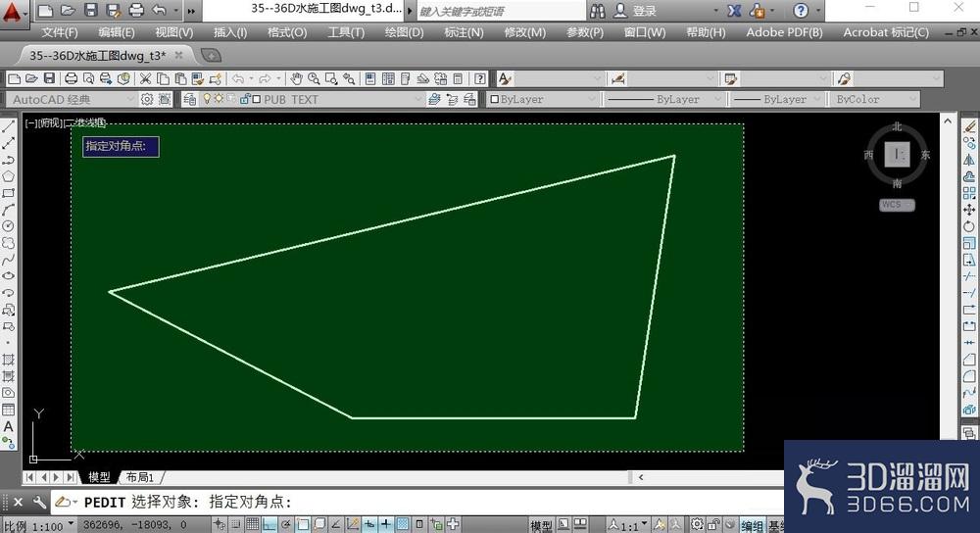980x533 pixels.
Task: Toggle Object Snap in the status bar
Action: [x=303, y=524]
